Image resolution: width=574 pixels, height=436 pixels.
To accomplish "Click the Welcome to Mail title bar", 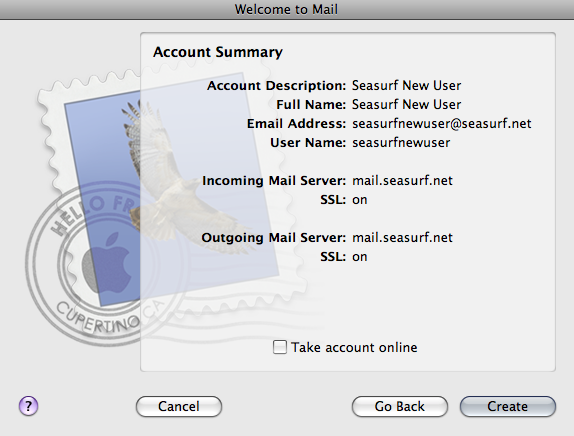I will pos(287,9).
